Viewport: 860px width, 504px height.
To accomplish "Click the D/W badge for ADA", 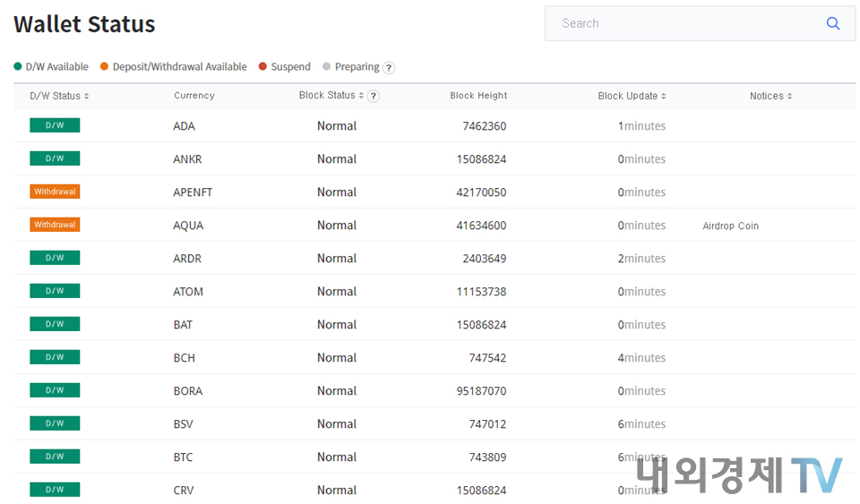I will coord(55,125).
